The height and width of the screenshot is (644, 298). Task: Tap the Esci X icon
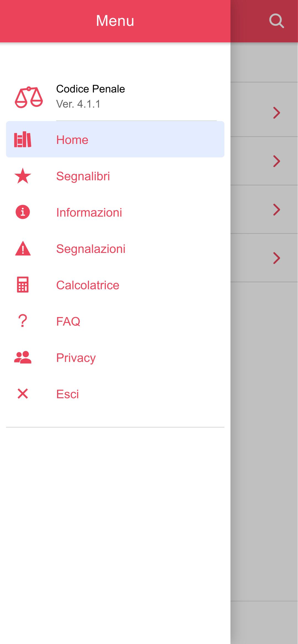(23, 394)
